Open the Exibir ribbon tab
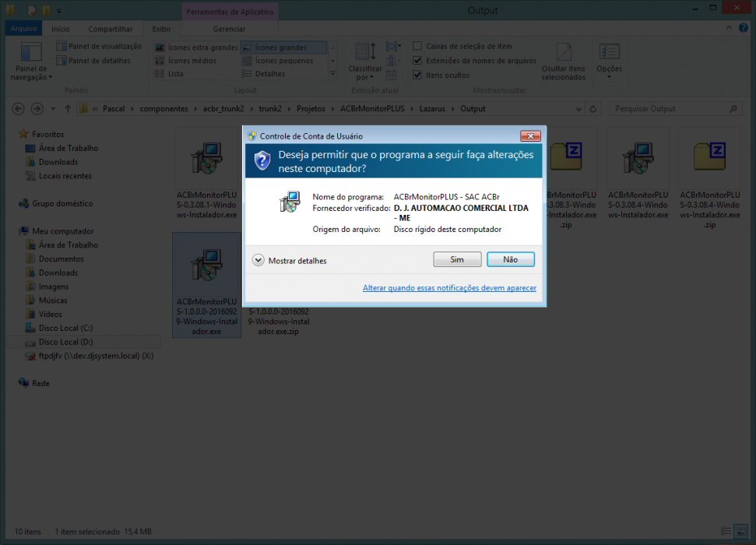Viewport: 756px width, 545px height. pos(161,29)
